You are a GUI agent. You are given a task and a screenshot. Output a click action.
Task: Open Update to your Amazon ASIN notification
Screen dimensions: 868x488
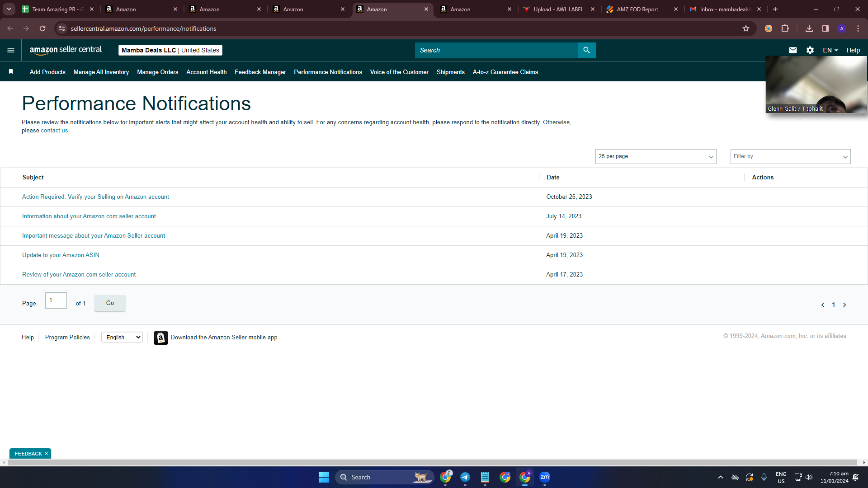coord(61,255)
